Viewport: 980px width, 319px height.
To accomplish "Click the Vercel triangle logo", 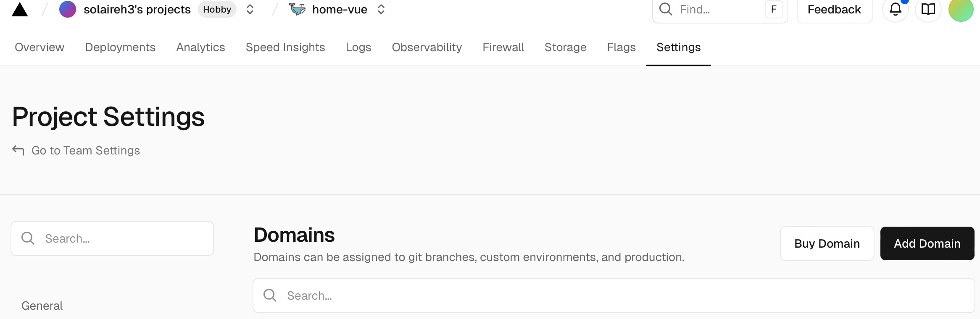I will coord(20,10).
